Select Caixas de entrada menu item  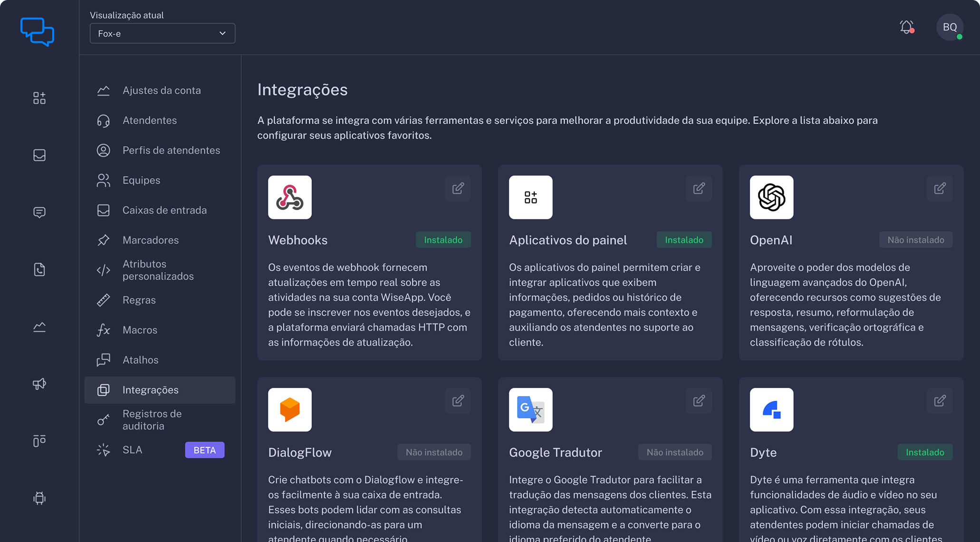click(164, 210)
